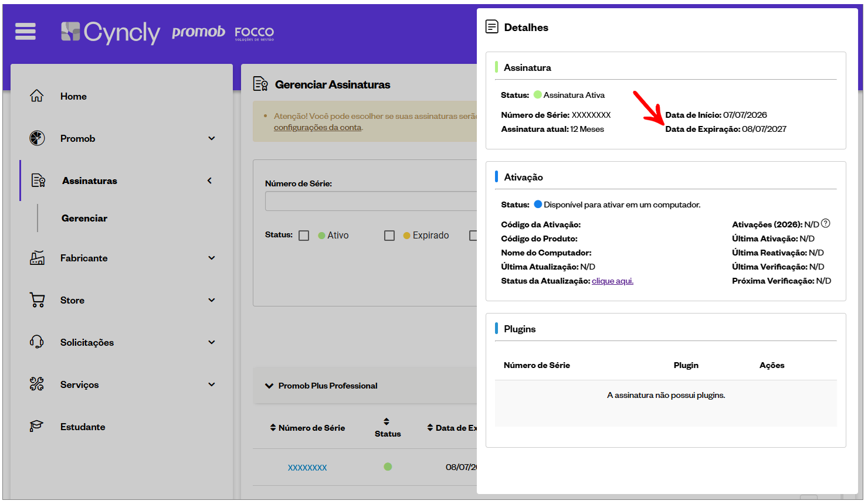Viewport: 868px width, 504px height.
Task: Collapse the Promob Plus Professional section
Action: point(269,386)
